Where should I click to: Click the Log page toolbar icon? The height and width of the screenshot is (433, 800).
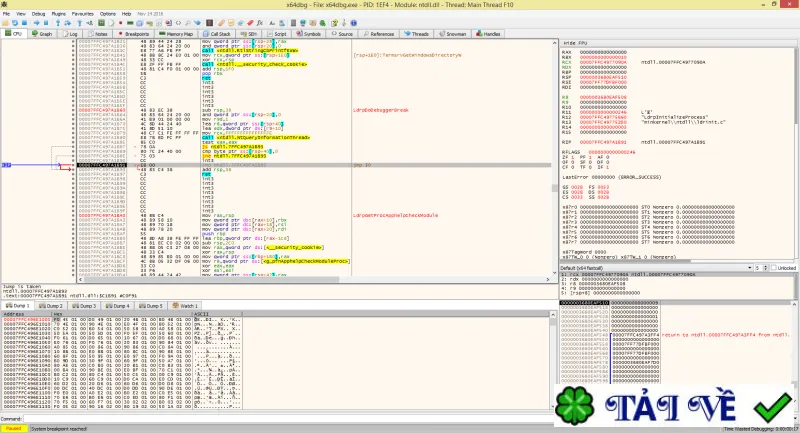tap(111, 23)
